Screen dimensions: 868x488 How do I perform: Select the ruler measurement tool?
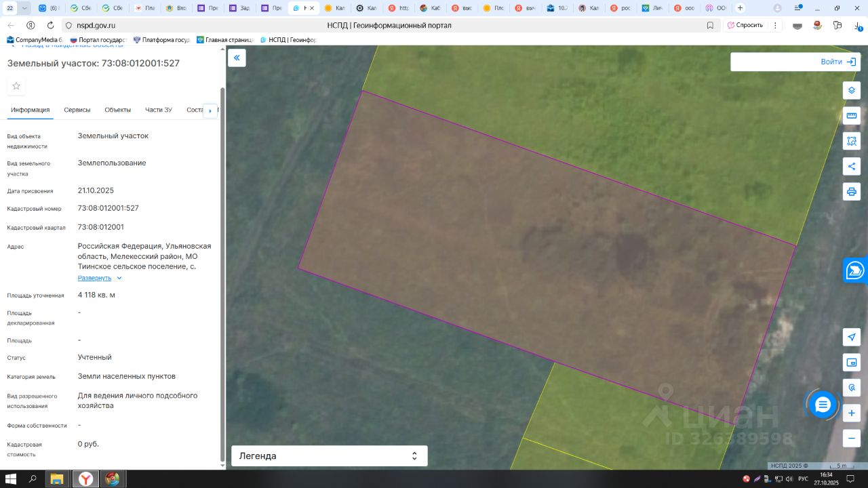(x=852, y=116)
